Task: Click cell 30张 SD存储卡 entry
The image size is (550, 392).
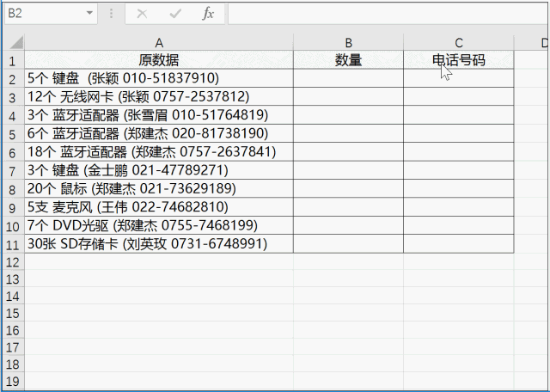Action: [x=159, y=243]
